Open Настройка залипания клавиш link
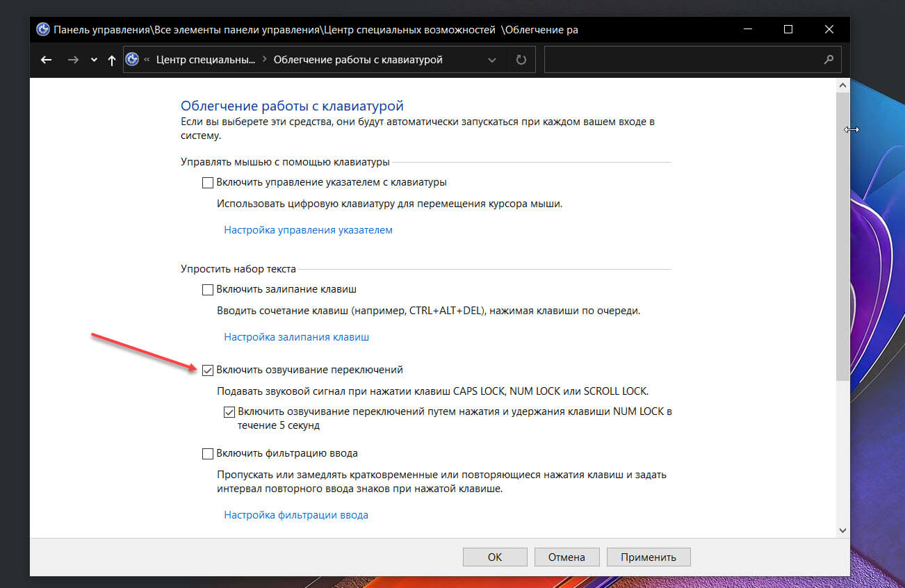 tap(296, 337)
